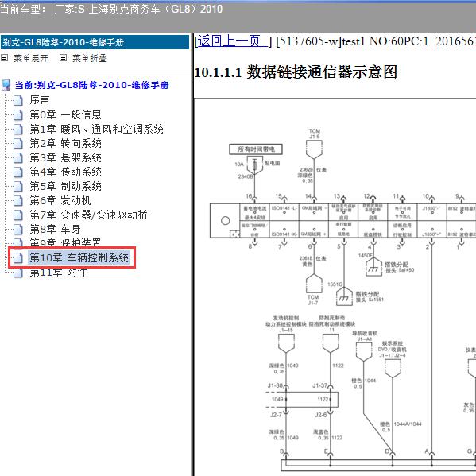The image size is (476, 476).
Task: Open 第5章 制动系统
Action: click(x=65, y=186)
